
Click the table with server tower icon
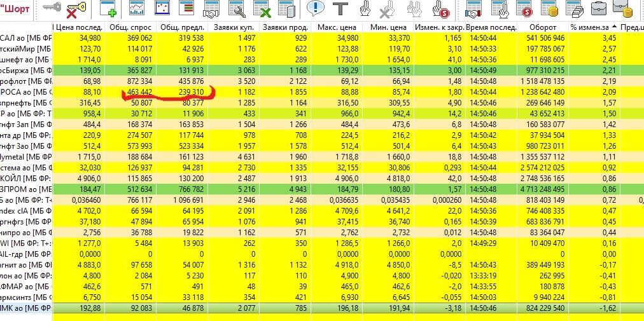[286, 9]
